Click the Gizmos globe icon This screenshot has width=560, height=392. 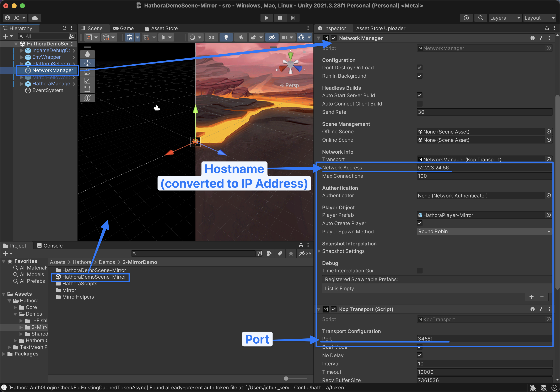[301, 37]
